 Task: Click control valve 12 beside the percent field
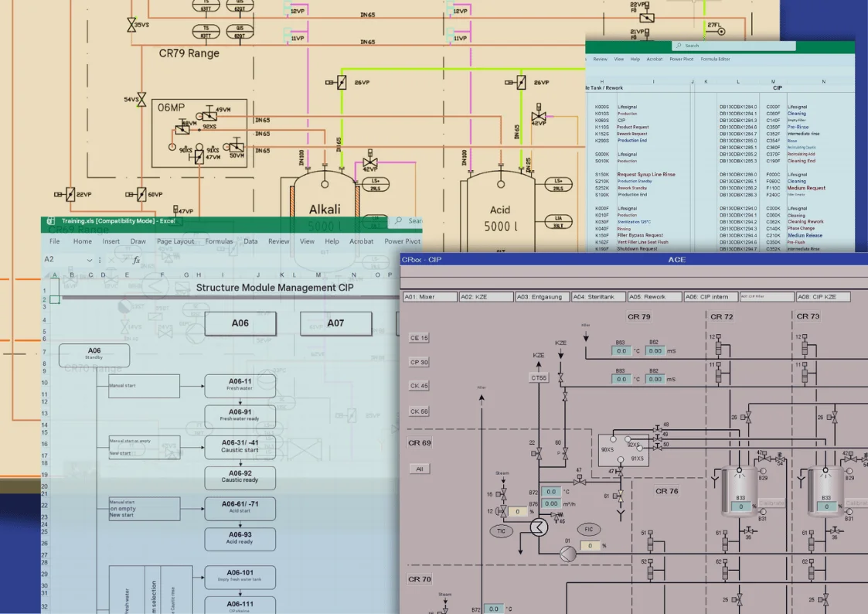502,511
